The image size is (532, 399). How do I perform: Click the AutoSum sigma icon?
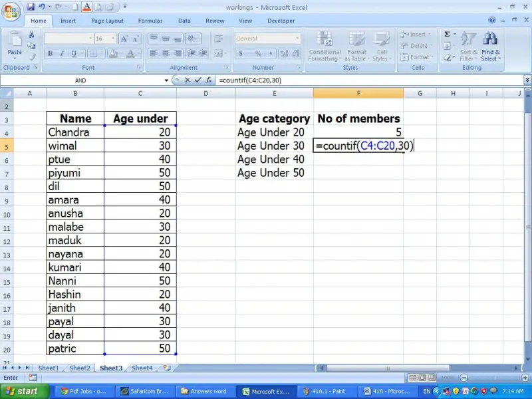tap(447, 35)
